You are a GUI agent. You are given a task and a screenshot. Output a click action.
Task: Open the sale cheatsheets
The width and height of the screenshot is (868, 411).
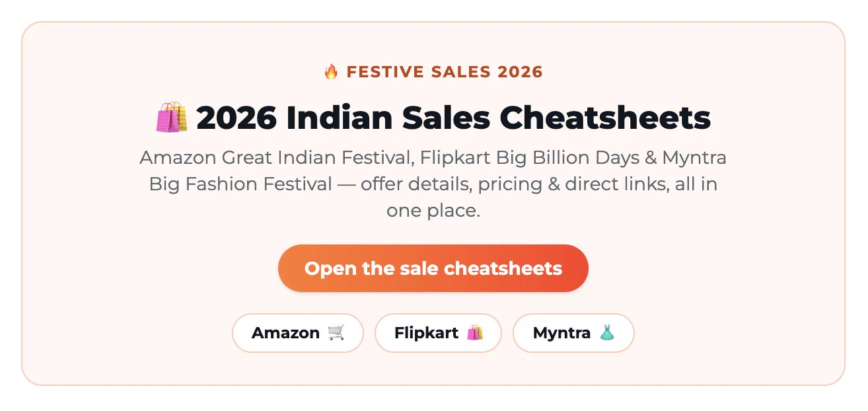click(433, 268)
